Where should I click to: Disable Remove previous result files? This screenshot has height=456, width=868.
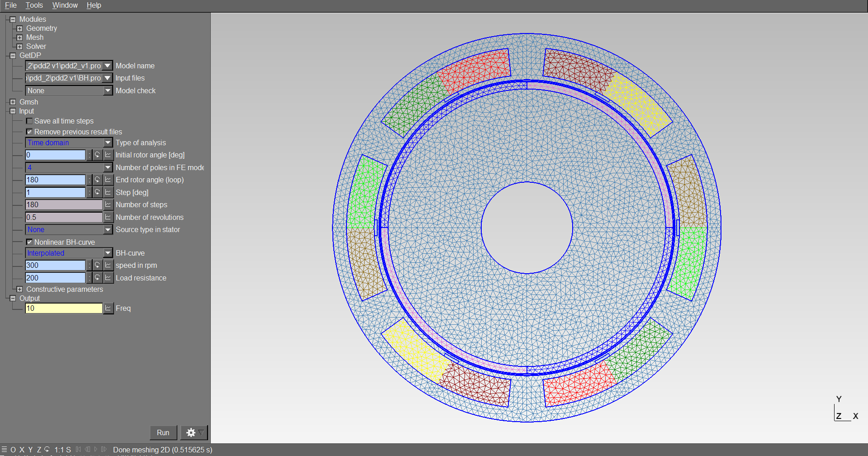pyautogui.click(x=29, y=132)
